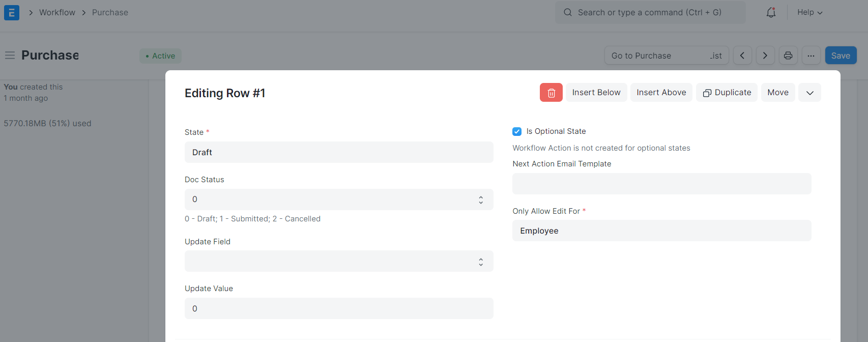Image resolution: width=868 pixels, height=342 pixels.
Task: Collapse row editor with chevron button
Action: [810, 93]
